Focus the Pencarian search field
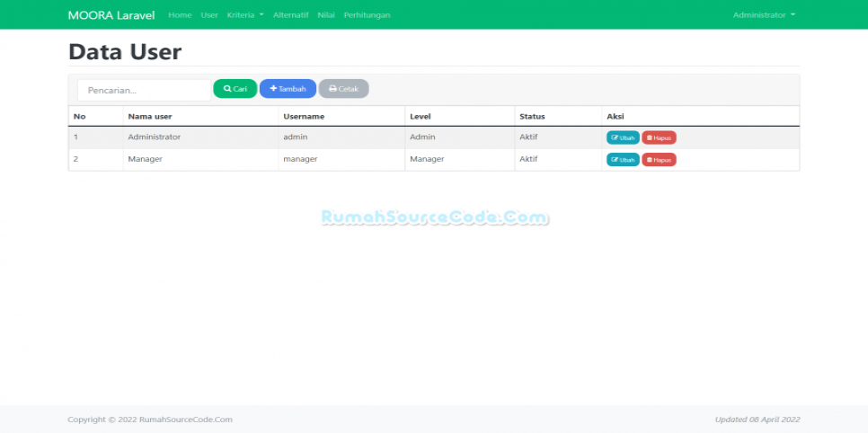The image size is (868, 433). 145,90
